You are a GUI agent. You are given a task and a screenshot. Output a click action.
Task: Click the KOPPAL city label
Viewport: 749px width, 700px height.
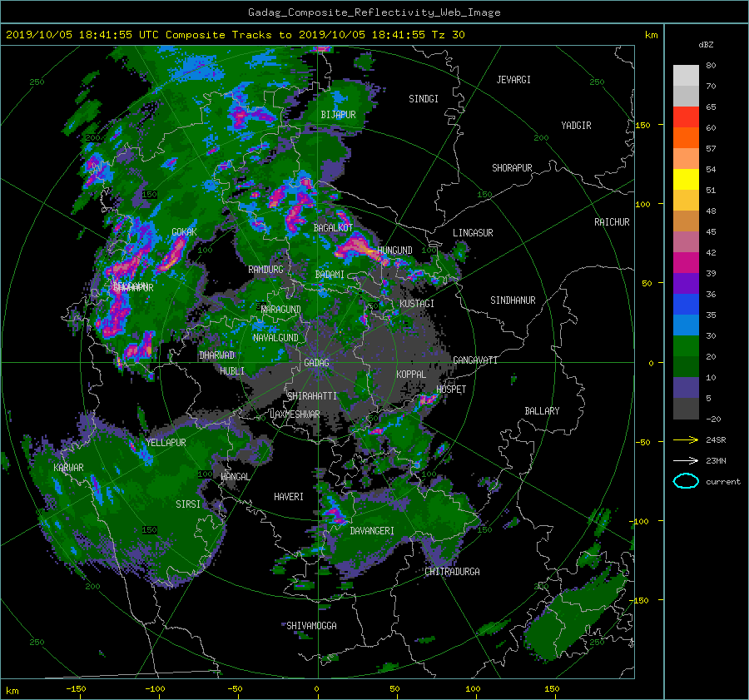(411, 375)
